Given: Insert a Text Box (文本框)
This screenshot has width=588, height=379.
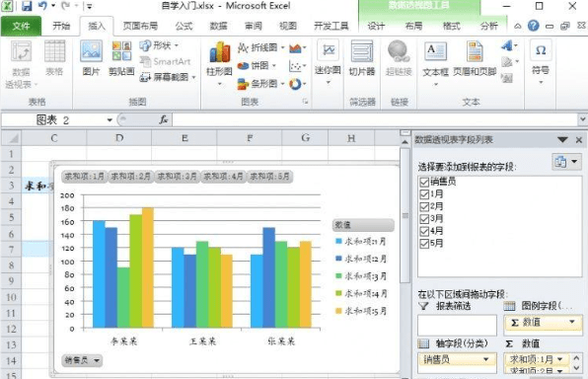Looking at the screenshot, I should pyautogui.click(x=435, y=63).
